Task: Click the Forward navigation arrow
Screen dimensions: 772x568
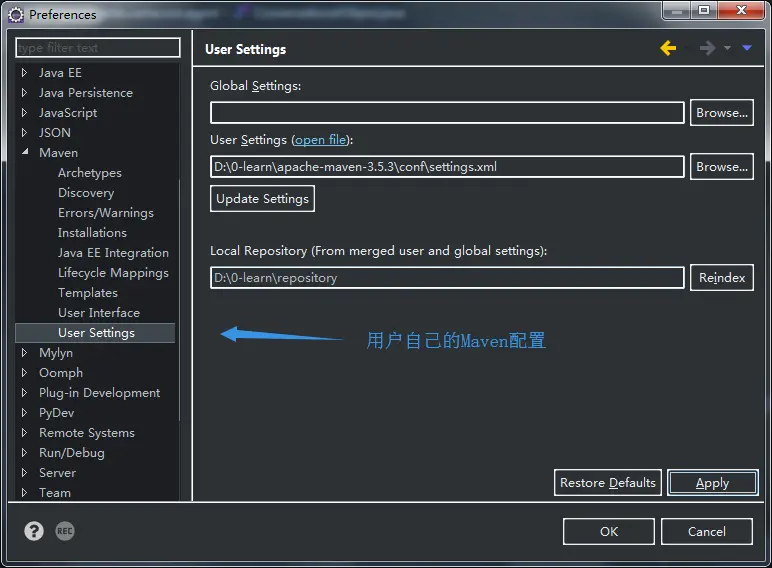Action: [x=708, y=48]
